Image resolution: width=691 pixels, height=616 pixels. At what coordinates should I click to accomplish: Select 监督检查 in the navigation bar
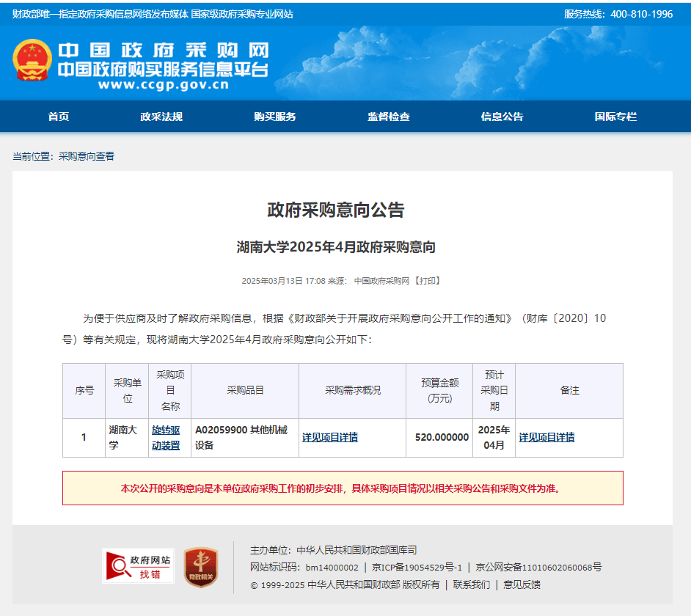coord(389,117)
